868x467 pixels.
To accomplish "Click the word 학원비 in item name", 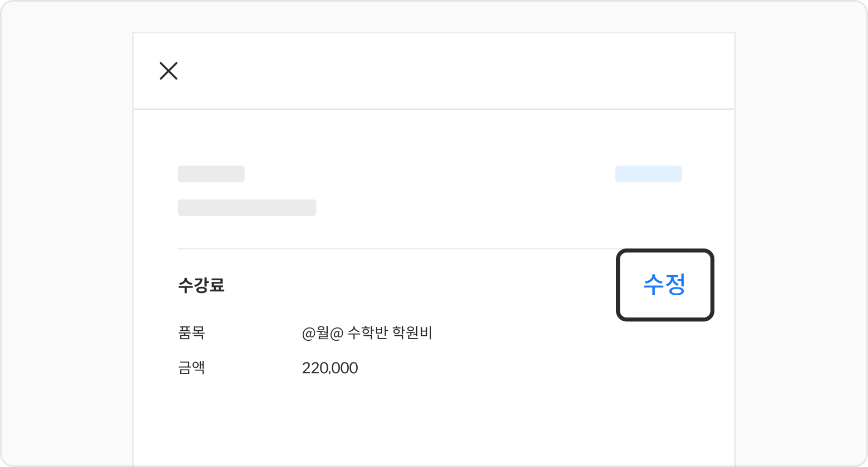I will tap(412, 333).
